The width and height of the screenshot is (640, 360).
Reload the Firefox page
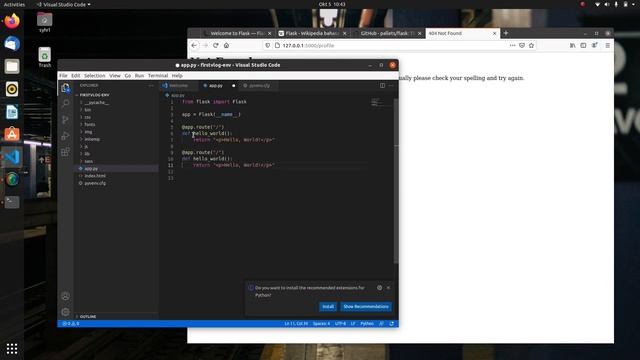[216, 45]
